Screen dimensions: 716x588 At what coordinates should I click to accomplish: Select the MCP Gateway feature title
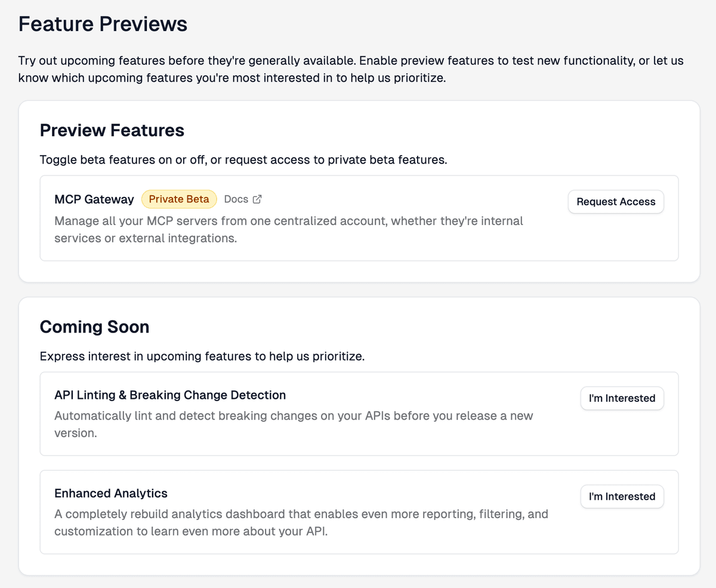(x=94, y=199)
